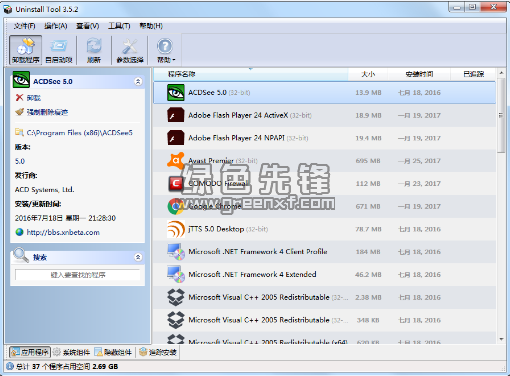Click the 112 MB size of COMODO Firewall

click(368, 183)
